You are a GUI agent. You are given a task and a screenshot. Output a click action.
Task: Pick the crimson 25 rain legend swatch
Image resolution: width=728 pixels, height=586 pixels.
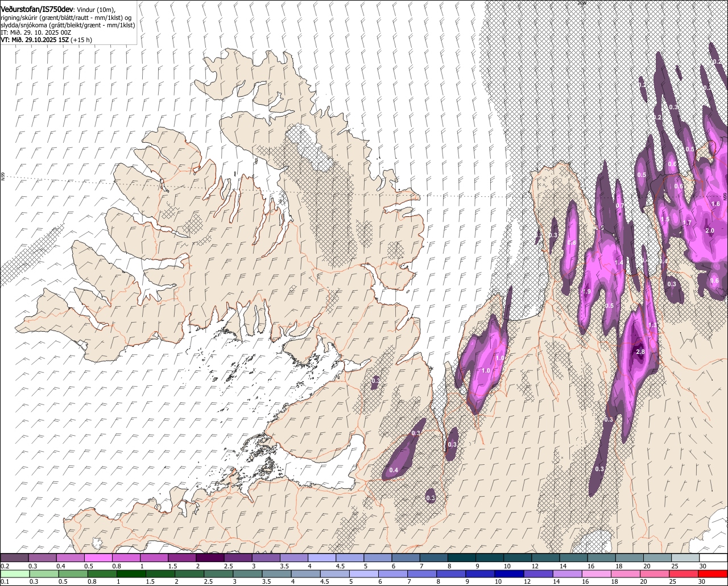pyautogui.click(x=684, y=573)
